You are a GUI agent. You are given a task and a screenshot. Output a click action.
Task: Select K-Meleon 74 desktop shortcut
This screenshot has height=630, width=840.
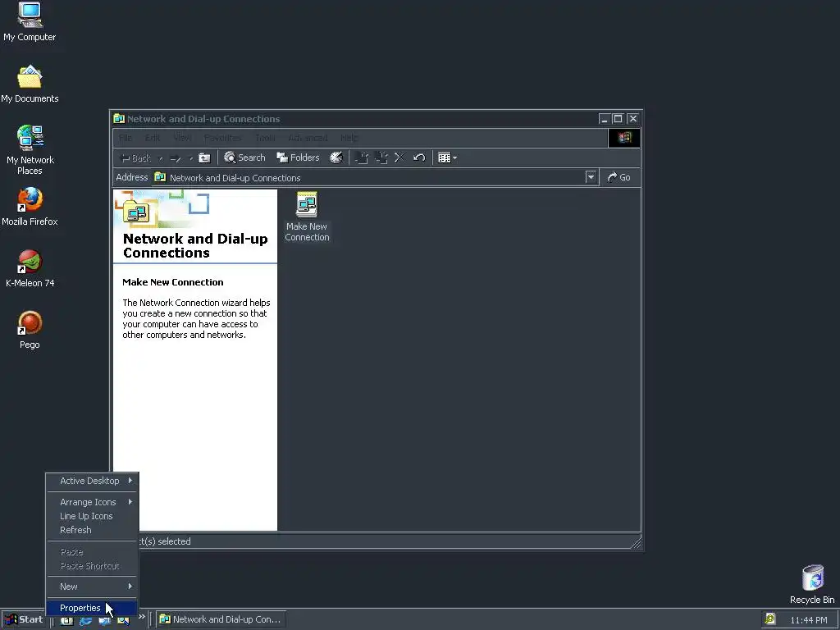(x=30, y=268)
